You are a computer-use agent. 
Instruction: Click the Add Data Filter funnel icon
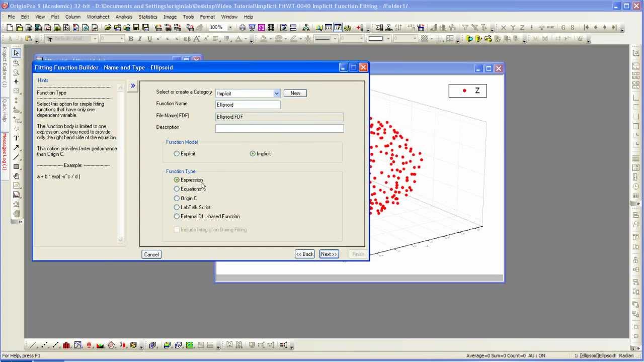click(x=465, y=28)
